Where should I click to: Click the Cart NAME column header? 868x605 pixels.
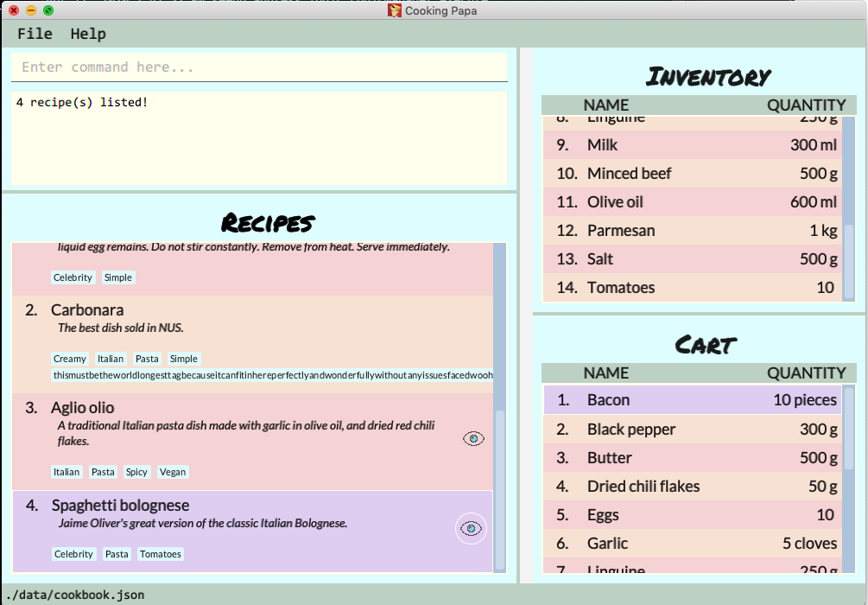coord(606,373)
